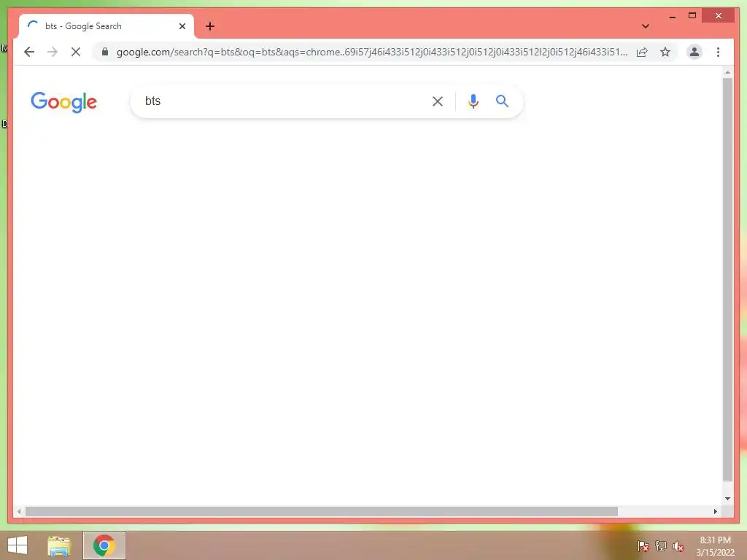Click the magnifier search button
Viewport: 747px width, 560px height.
pyautogui.click(x=502, y=101)
